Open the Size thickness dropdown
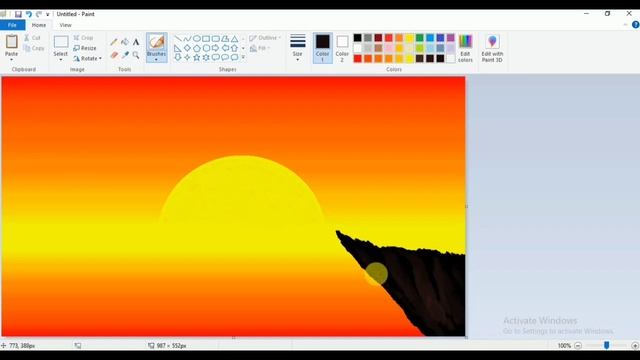The image size is (640, 360). [298, 48]
